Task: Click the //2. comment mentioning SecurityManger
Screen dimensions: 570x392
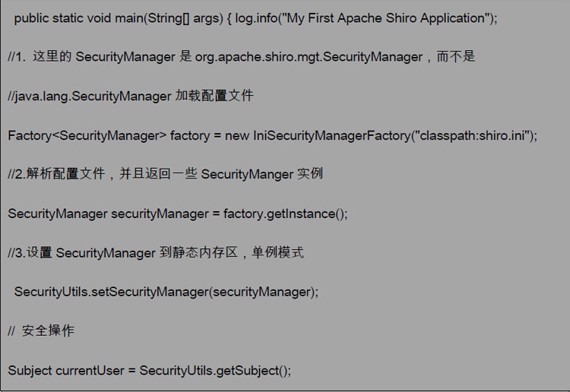Action: point(165,174)
